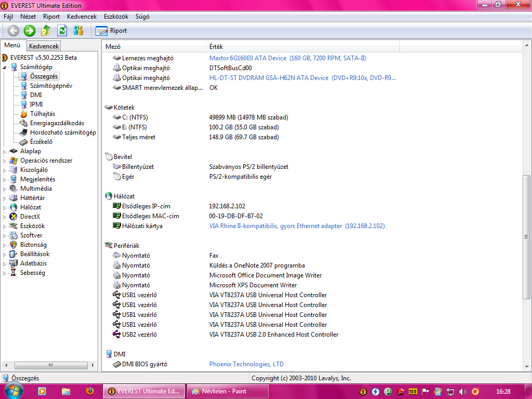Expand the Operációs rendszer node
Viewport: 532px width, 399px height.
click(4, 161)
